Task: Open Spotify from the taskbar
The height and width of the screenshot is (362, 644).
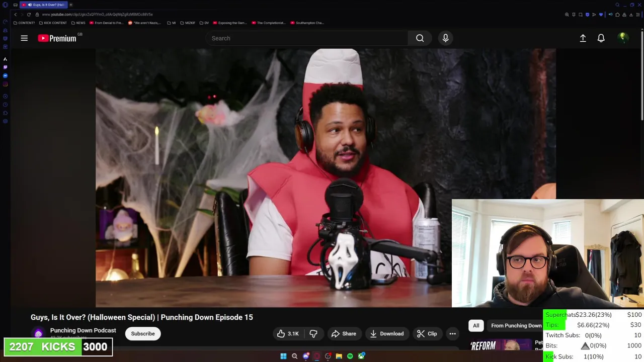Action: tap(350, 356)
